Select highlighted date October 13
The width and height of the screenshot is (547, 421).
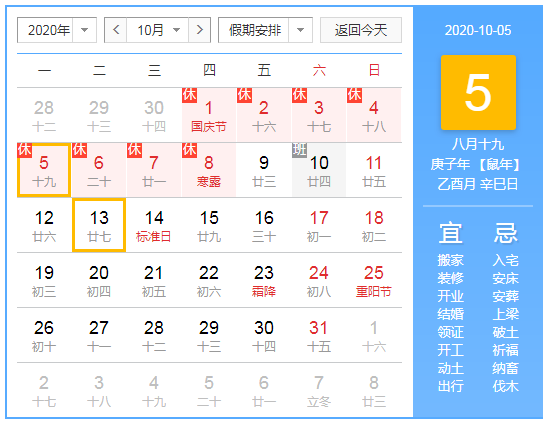tap(99, 225)
